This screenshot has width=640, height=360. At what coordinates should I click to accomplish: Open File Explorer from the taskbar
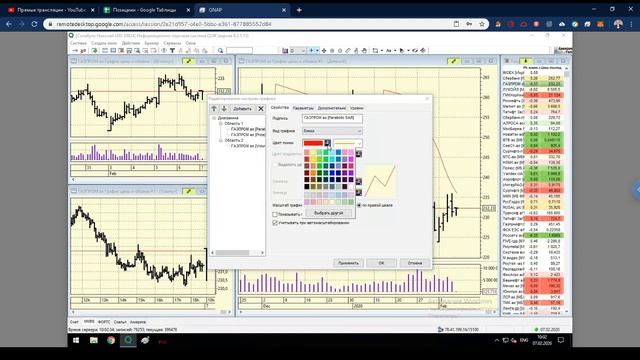tap(93, 340)
